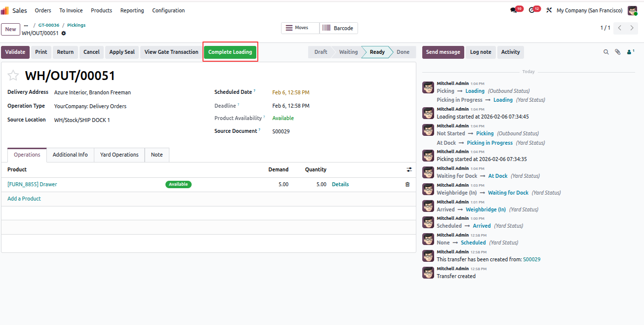Open the Products menu
This screenshot has width=644, height=325.
(101, 10)
